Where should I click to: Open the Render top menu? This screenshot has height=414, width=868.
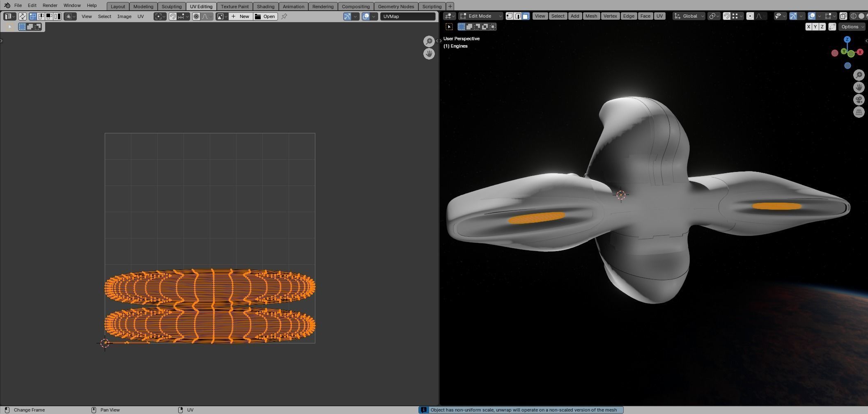[x=50, y=5]
